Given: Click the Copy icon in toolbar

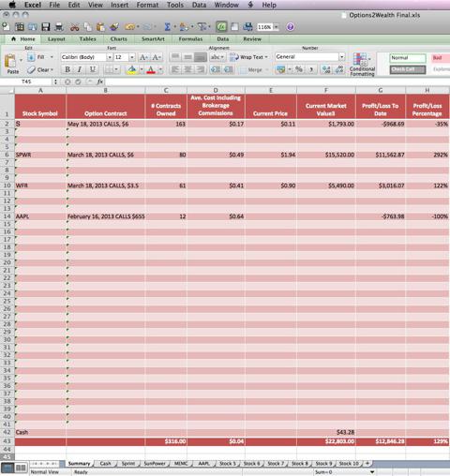Looking at the screenshot, I should tap(88, 27).
